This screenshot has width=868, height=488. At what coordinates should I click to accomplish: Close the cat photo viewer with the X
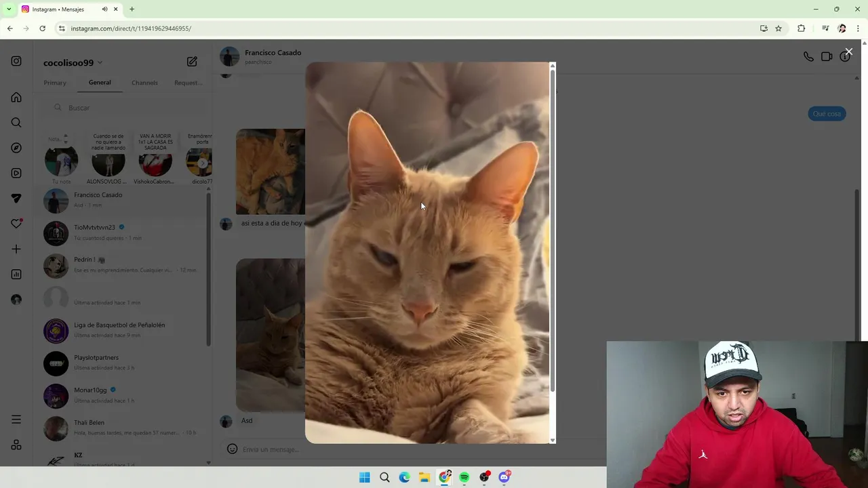848,52
